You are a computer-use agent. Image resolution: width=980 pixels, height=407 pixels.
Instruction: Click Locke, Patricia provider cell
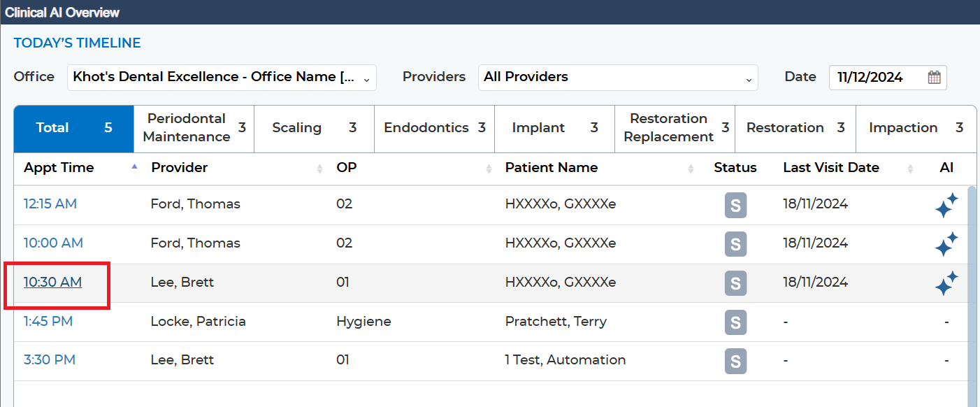(199, 322)
